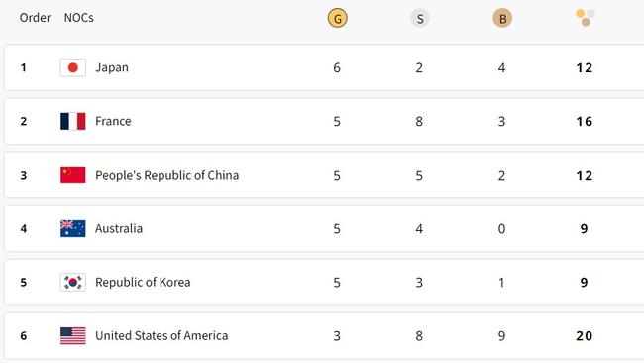Image resolution: width=644 pixels, height=363 pixels.
Task: Click USA's total of 20 medals
Action: coord(584,336)
